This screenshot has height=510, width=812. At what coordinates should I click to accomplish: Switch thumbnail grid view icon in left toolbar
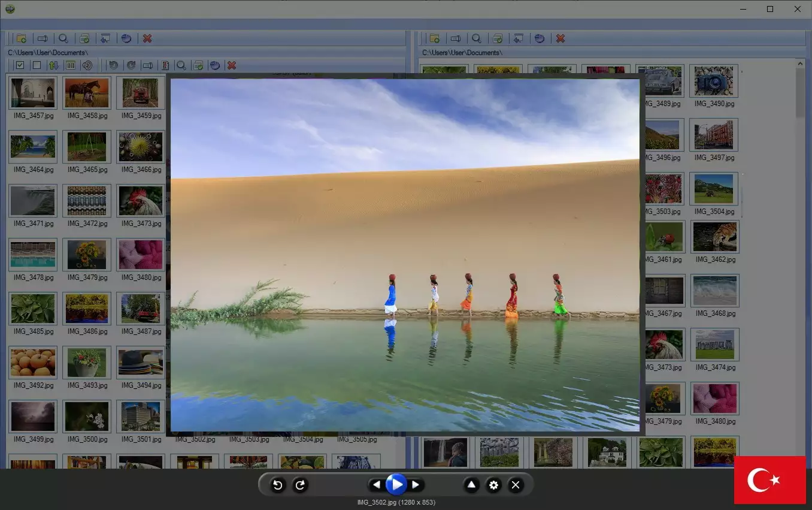pyautogui.click(x=70, y=65)
